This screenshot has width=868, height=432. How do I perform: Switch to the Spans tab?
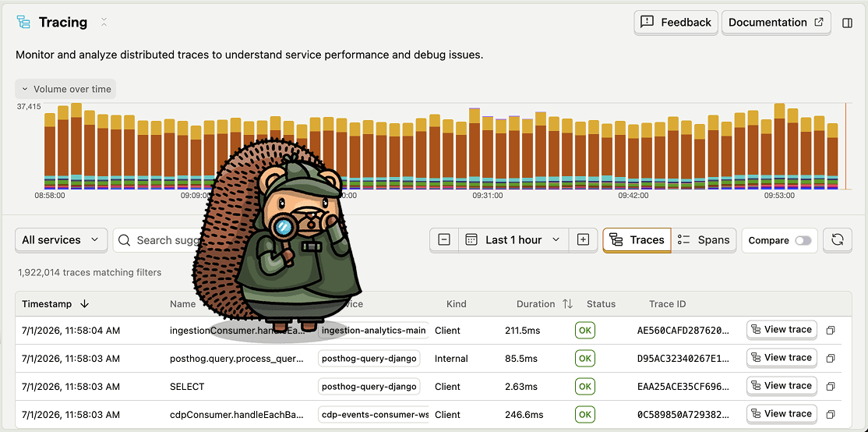(x=704, y=240)
